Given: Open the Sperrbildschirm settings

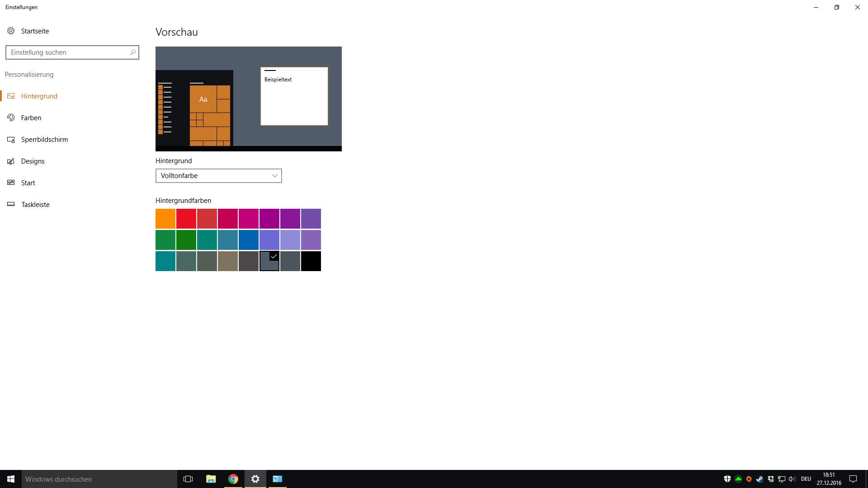Looking at the screenshot, I should (x=44, y=139).
